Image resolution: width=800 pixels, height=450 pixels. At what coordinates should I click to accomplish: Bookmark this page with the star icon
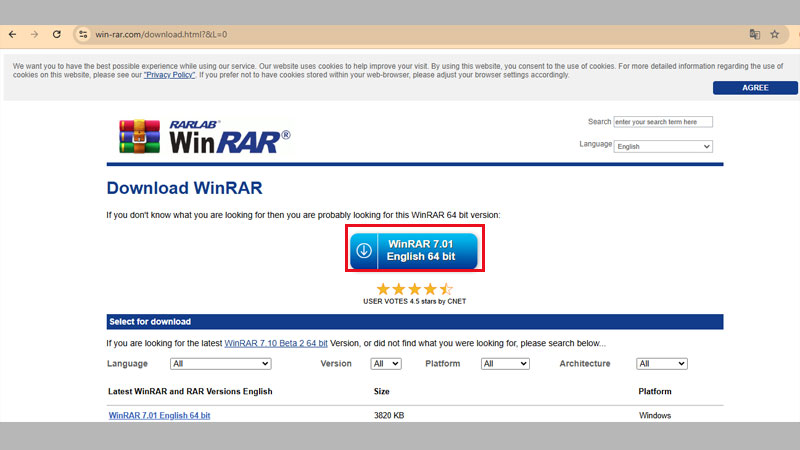click(775, 34)
